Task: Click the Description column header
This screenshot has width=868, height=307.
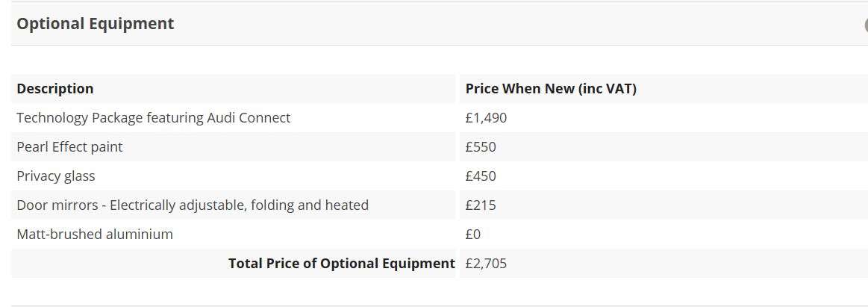Action: pos(55,89)
